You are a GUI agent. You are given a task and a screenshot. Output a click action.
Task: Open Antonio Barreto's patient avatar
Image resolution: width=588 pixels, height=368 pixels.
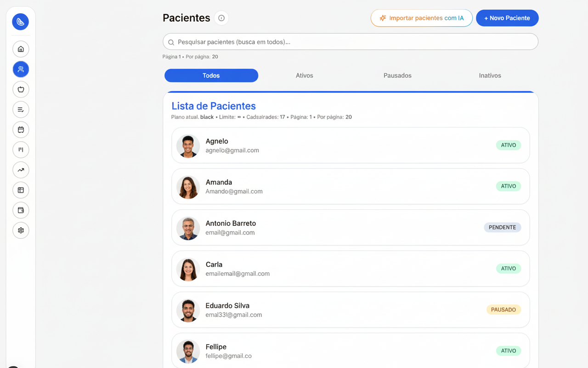188,228
